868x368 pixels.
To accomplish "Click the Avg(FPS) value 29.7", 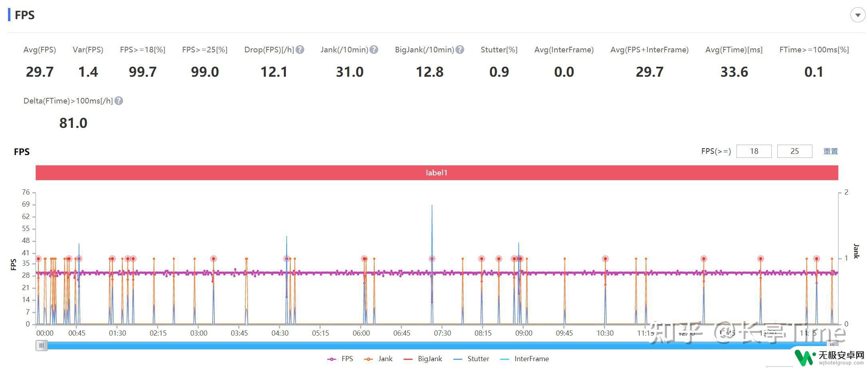I will (x=40, y=72).
